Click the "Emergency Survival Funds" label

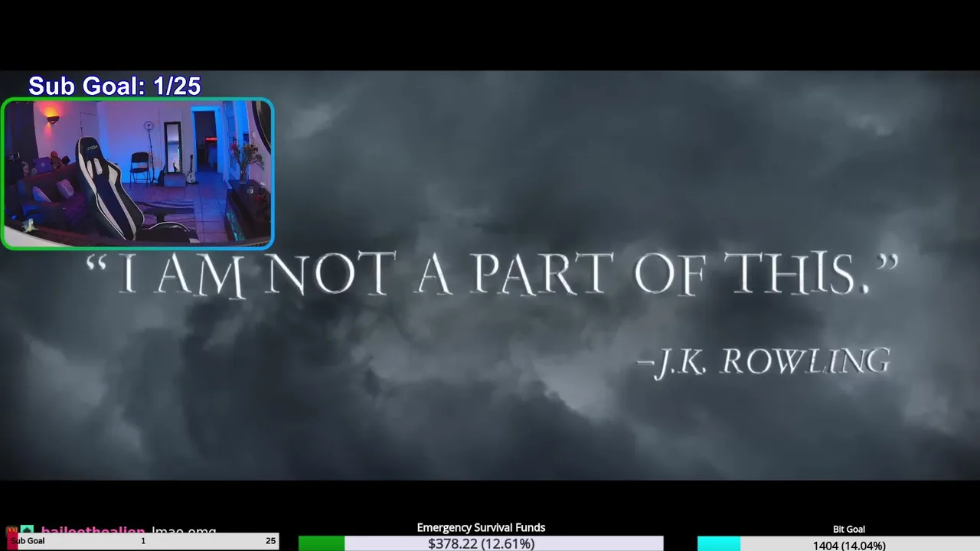481,527
